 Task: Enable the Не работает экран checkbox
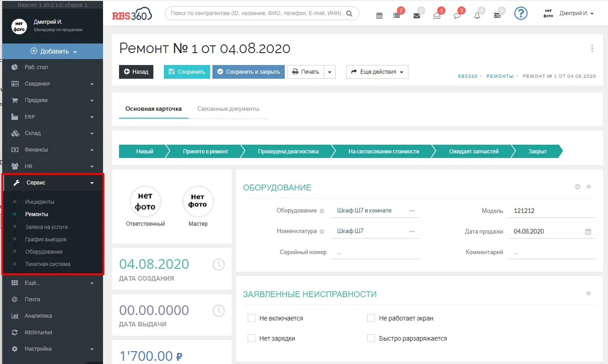pyautogui.click(x=371, y=318)
